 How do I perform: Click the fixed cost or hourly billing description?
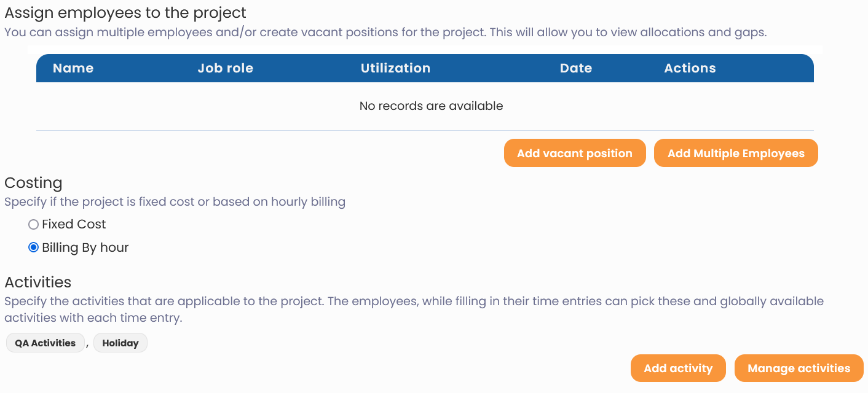tap(175, 202)
